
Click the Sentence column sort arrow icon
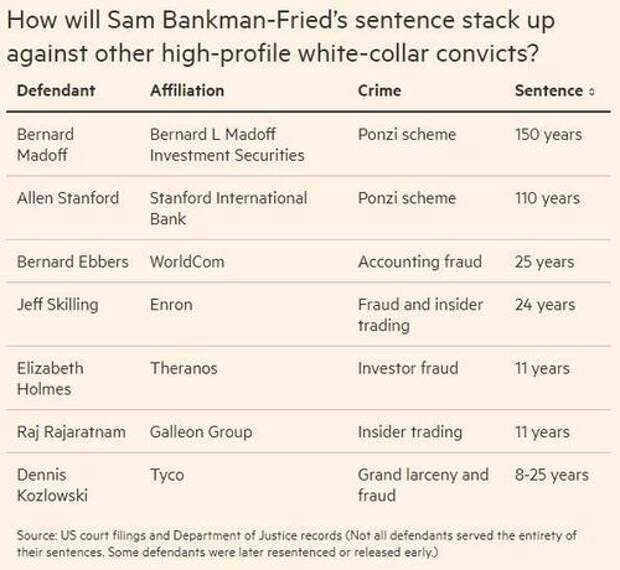(x=592, y=92)
